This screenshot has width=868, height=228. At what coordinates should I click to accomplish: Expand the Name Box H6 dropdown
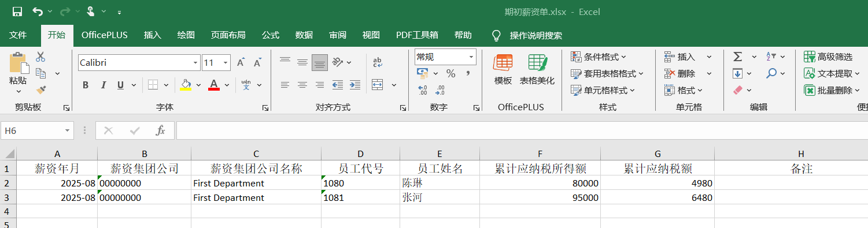[68, 130]
